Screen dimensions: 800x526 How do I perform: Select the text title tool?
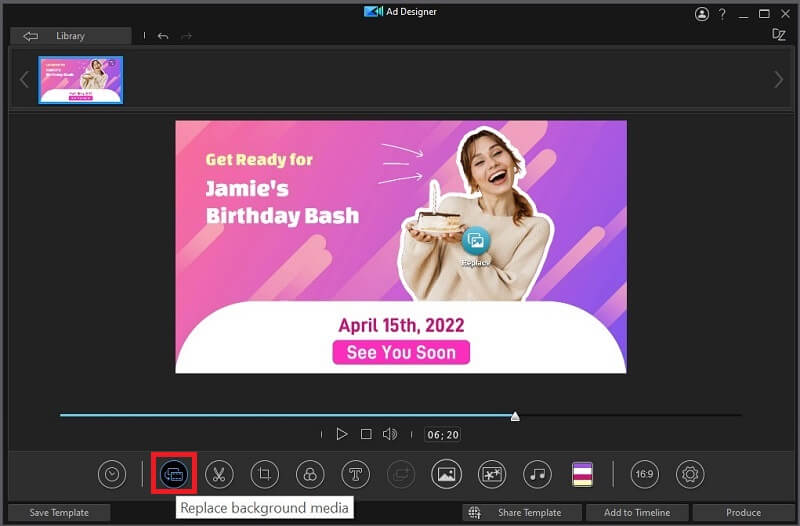(356, 473)
